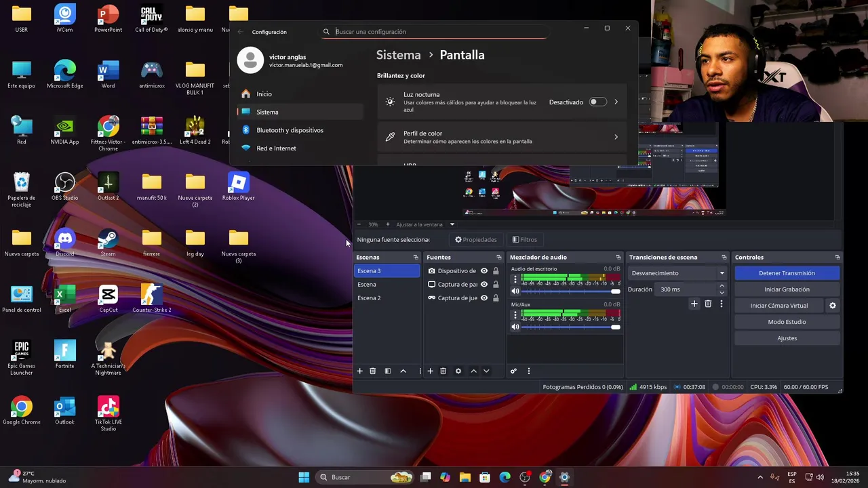This screenshot has width=868, height=488.
Task: Click Detener Transmisión button
Action: pos(787,273)
